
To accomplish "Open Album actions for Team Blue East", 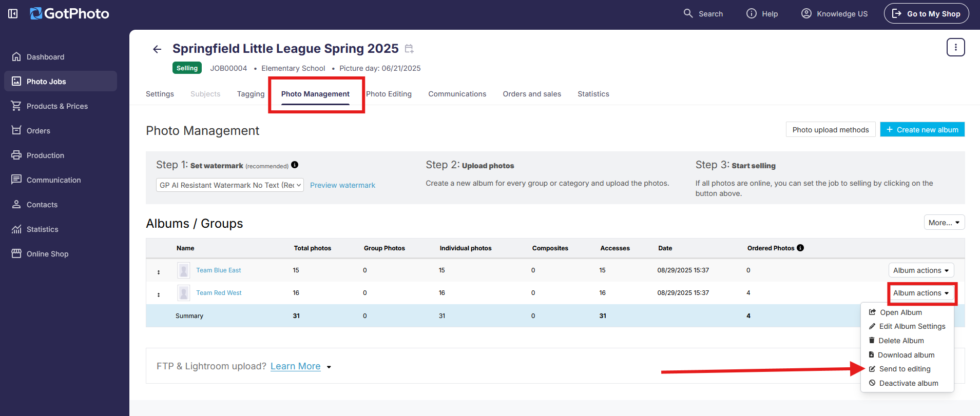I will [921, 270].
